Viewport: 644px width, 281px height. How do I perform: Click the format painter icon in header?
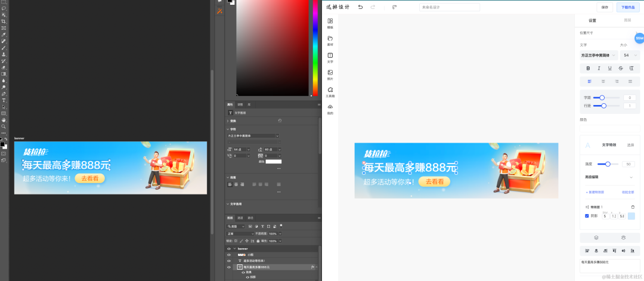(394, 7)
